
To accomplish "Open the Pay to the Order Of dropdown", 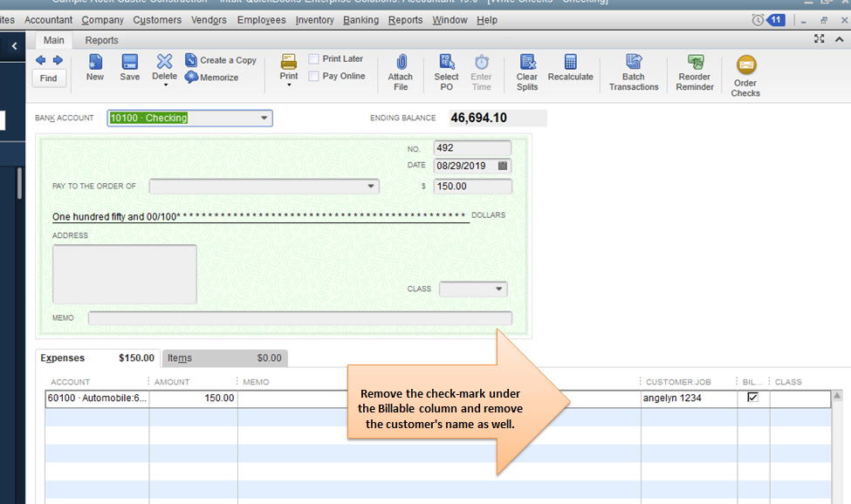I will [x=371, y=186].
